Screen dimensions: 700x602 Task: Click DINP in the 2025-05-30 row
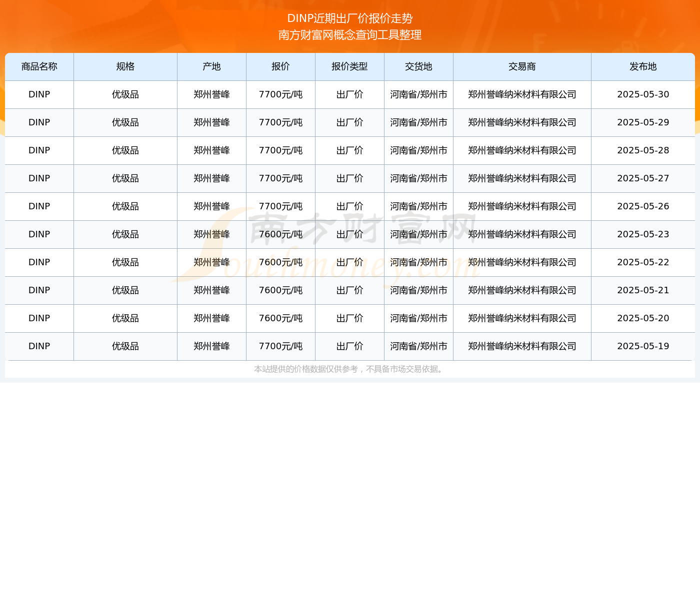(39, 94)
